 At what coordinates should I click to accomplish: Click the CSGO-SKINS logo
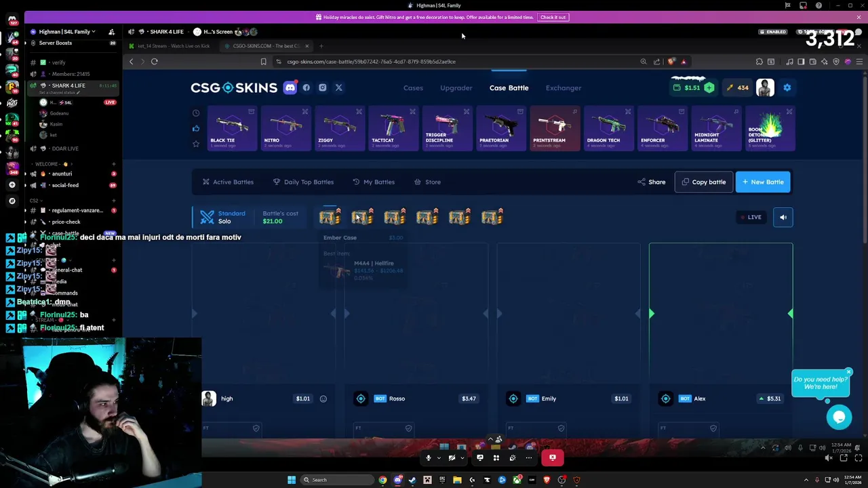234,87
